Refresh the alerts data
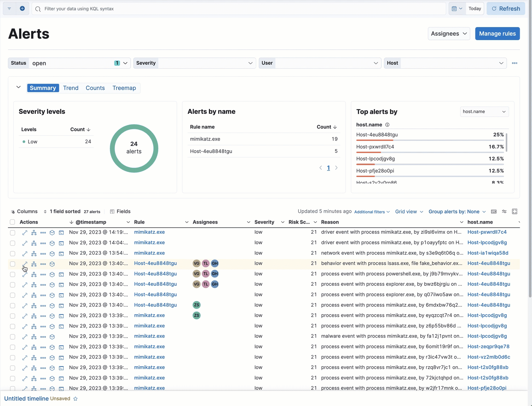532x406 pixels. coord(506,9)
